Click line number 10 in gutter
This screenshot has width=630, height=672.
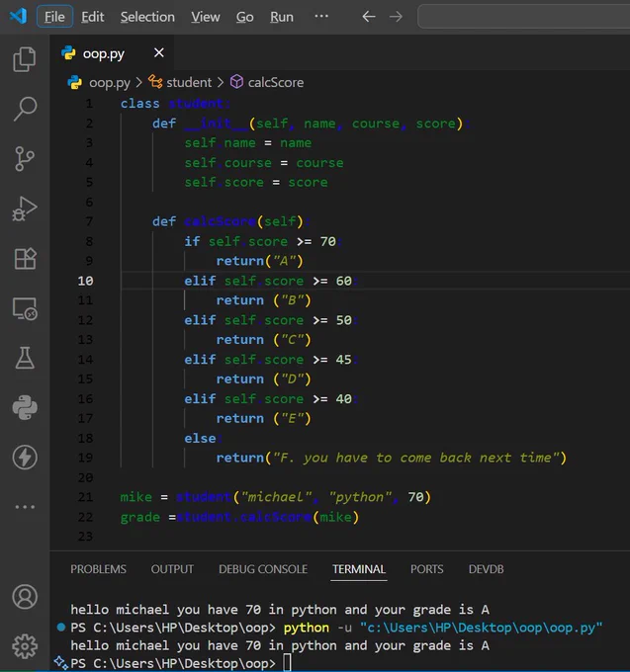pyautogui.click(x=85, y=281)
